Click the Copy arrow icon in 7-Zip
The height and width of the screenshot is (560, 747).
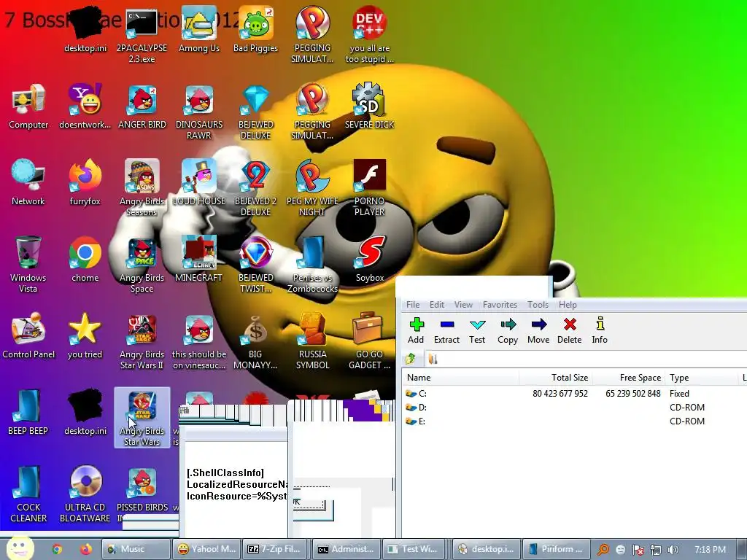(x=508, y=324)
